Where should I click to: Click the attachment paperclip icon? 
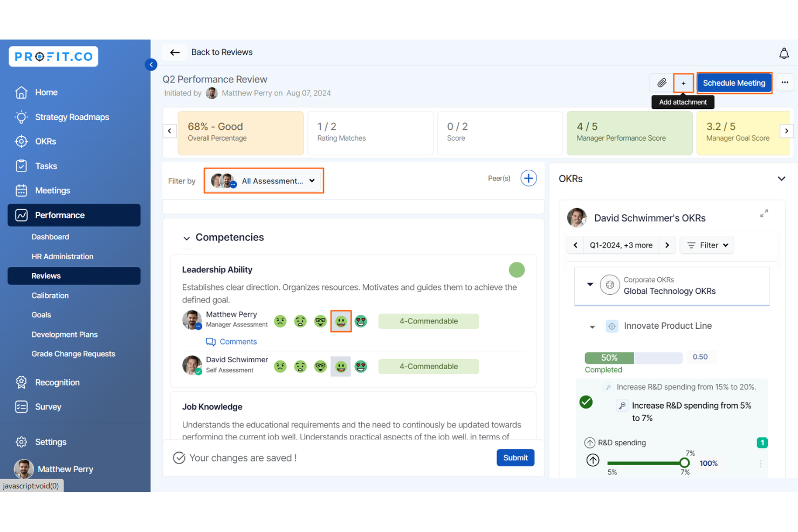coord(662,83)
